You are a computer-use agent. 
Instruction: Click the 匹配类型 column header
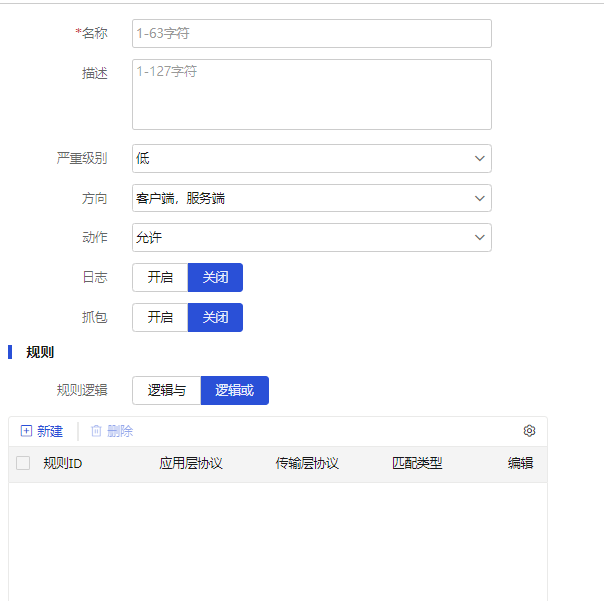[417, 463]
